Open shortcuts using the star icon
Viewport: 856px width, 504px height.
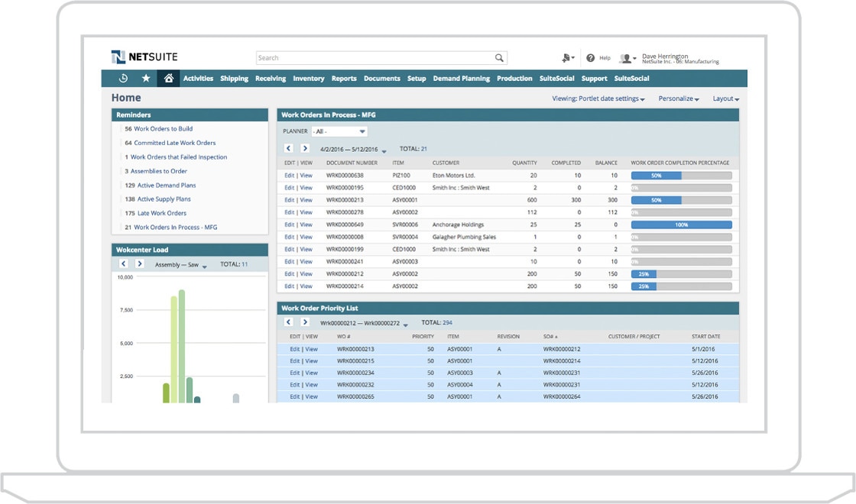(x=145, y=78)
